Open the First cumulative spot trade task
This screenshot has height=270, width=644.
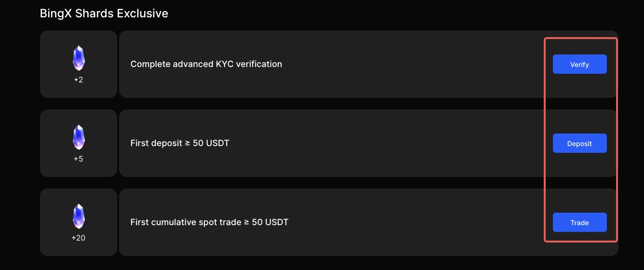click(x=209, y=222)
